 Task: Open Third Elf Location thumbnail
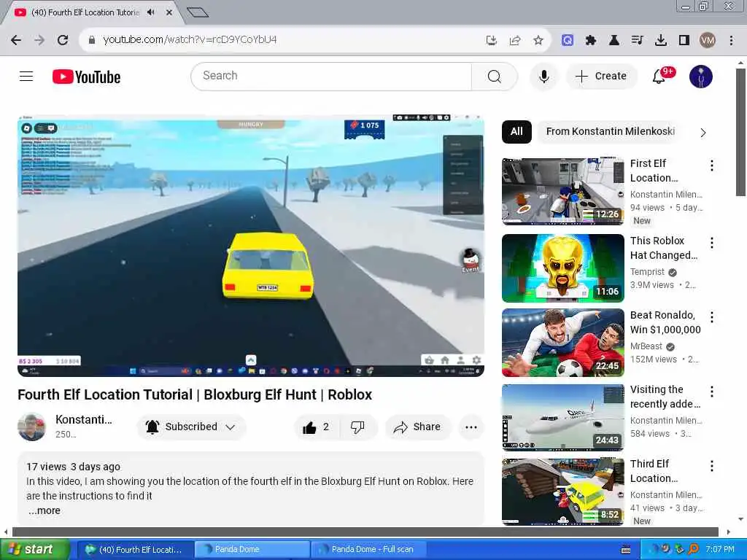[x=562, y=492]
